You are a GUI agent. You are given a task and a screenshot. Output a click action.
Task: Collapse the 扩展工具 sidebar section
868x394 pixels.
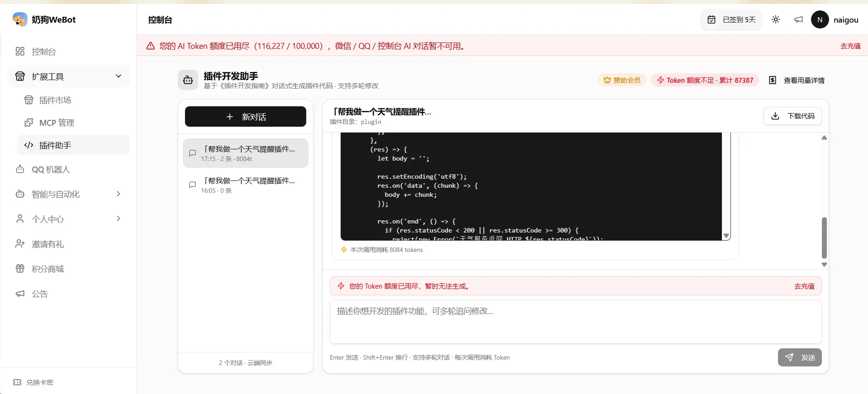pyautogui.click(x=69, y=76)
